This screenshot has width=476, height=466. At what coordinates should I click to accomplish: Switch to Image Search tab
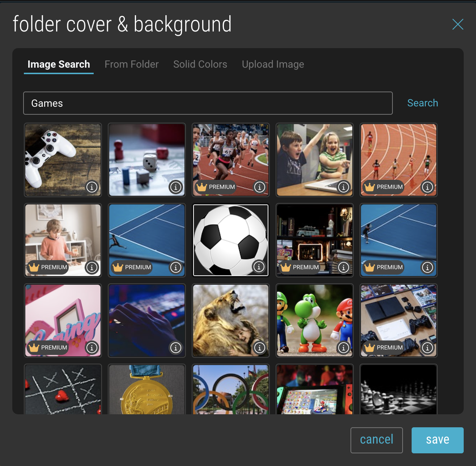[x=59, y=64]
